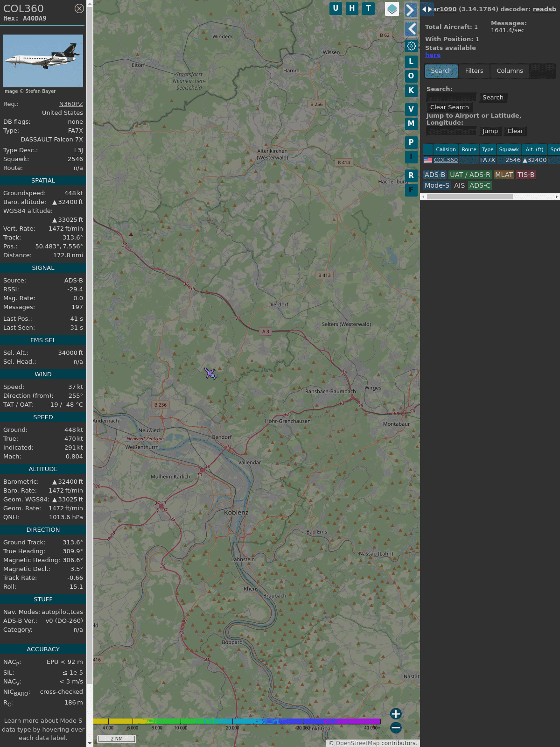
Task: Click the U button above the map
Action: (336, 8)
